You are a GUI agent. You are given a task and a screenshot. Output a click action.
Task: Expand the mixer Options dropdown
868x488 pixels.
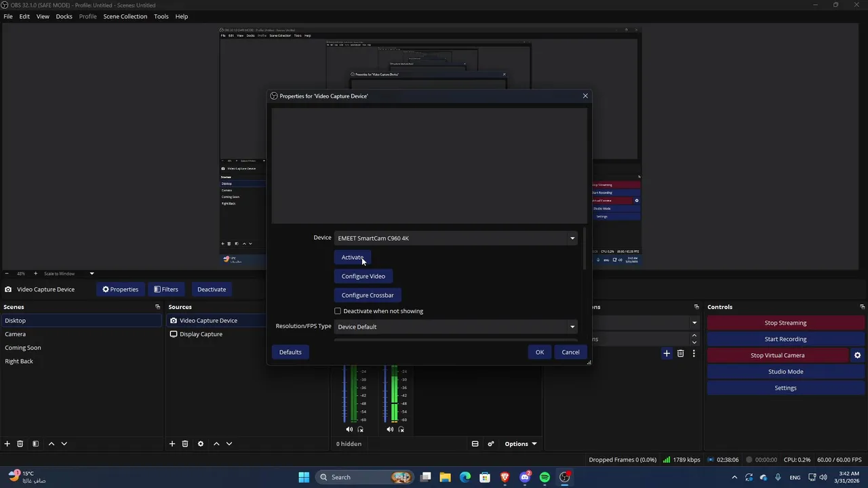(x=521, y=444)
